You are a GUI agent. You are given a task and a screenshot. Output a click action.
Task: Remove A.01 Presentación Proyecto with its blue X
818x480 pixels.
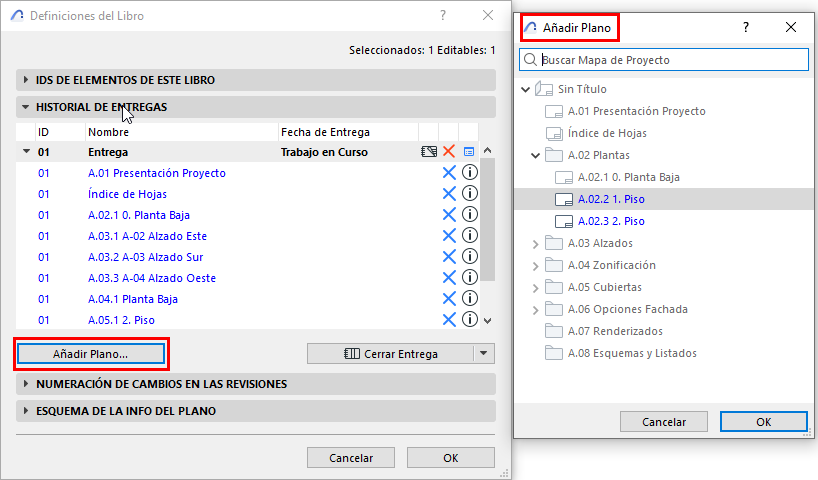tap(449, 173)
